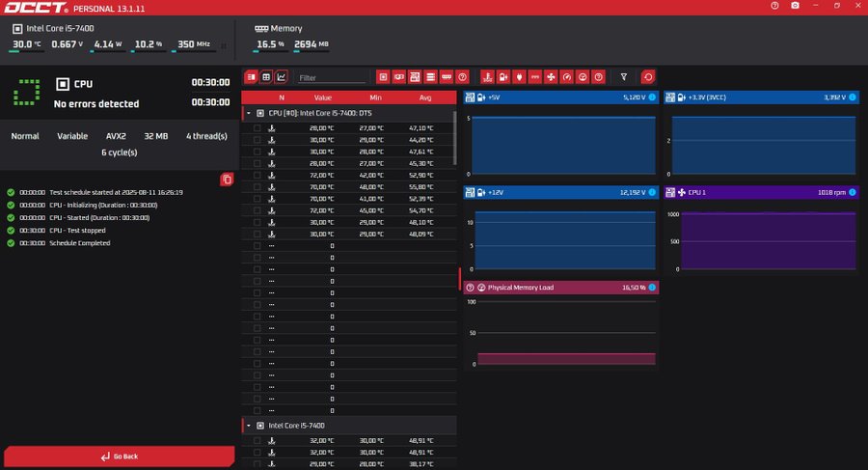
Task: Check the row with average 52,90 °C
Action: coord(257,175)
